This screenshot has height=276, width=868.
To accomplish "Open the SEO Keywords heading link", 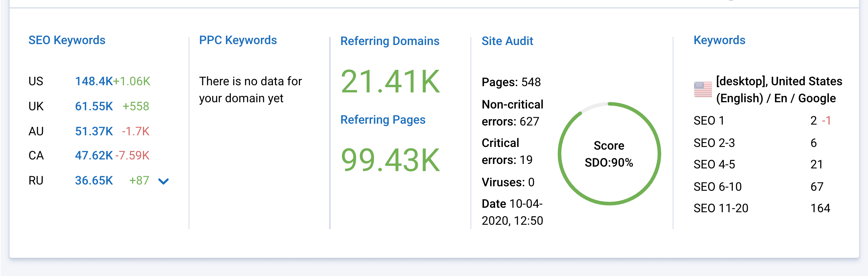I will click(67, 40).
